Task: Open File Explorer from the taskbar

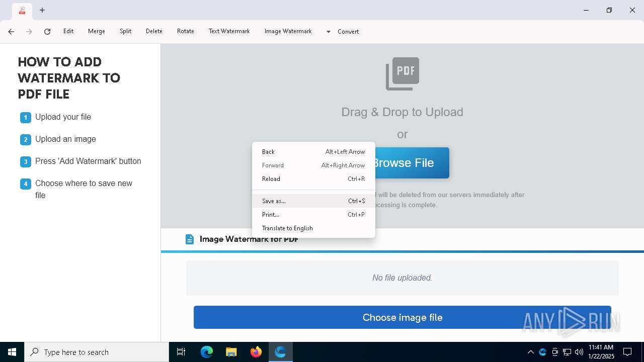Action: (x=231, y=352)
